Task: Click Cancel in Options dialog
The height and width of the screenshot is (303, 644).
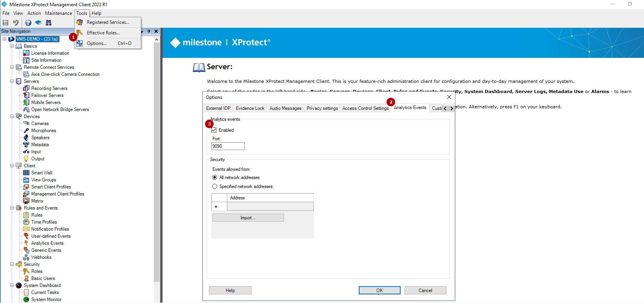Action: click(425, 290)
